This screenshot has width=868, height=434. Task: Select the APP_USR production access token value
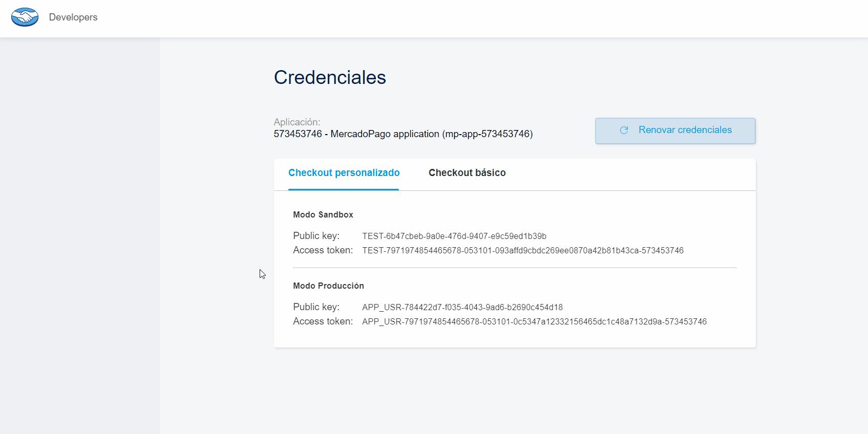tap(534, 322)
